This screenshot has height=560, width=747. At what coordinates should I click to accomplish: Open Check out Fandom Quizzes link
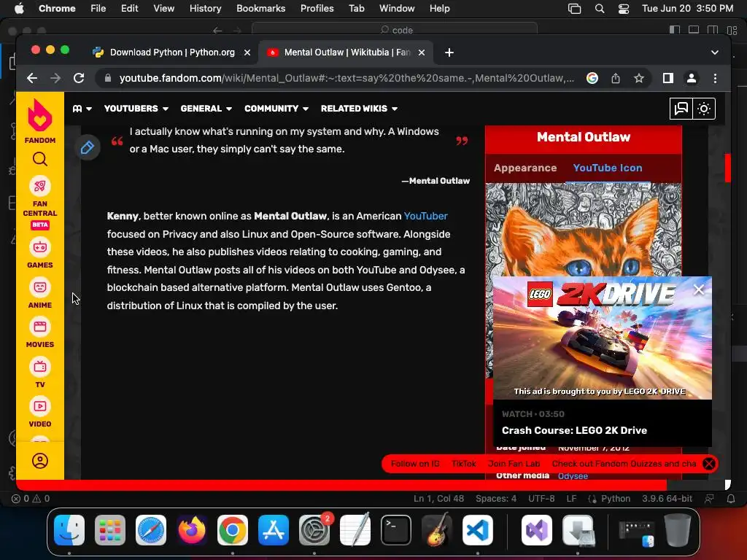[x=624, y=464]
